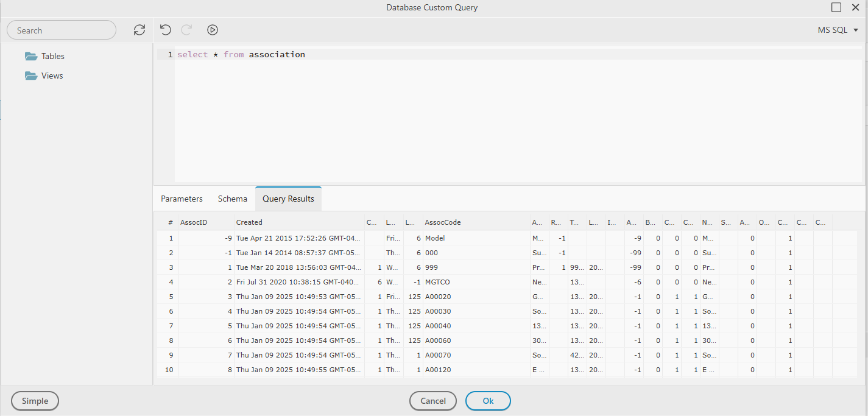Select the AssocID cell '-9'

pyautogui.click(x=205, y=238)
